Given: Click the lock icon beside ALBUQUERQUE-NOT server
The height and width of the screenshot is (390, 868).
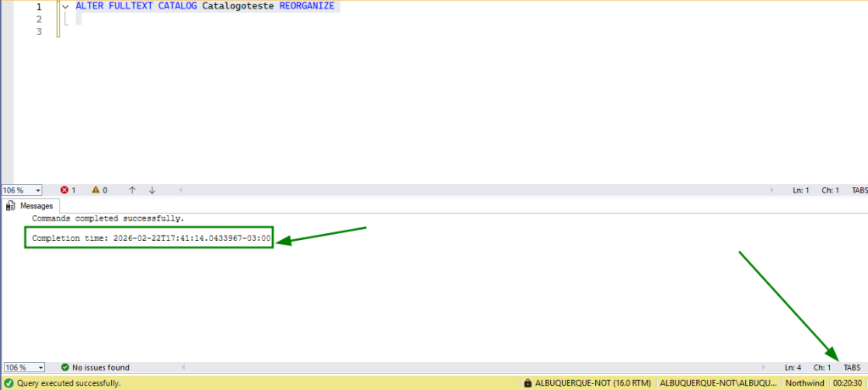Looking at the screenshot, I should click(528, 383).
